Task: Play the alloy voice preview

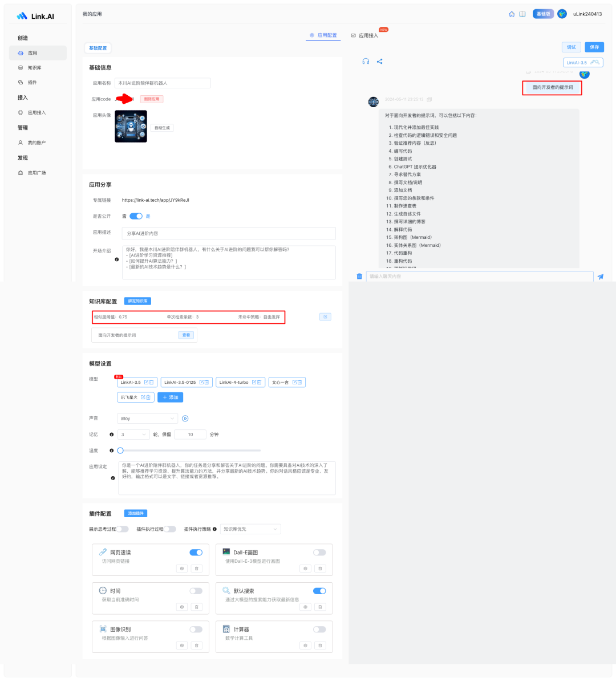Action: [185, 419]
